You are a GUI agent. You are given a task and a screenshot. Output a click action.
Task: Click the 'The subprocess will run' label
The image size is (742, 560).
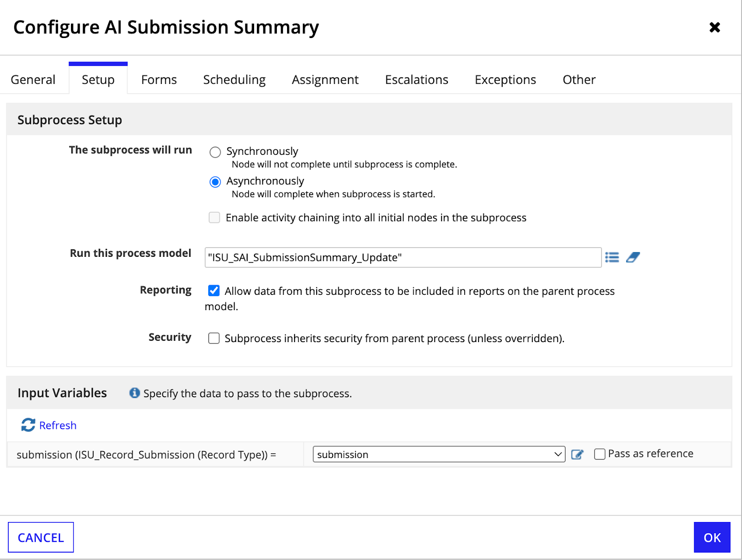(130, 150)
